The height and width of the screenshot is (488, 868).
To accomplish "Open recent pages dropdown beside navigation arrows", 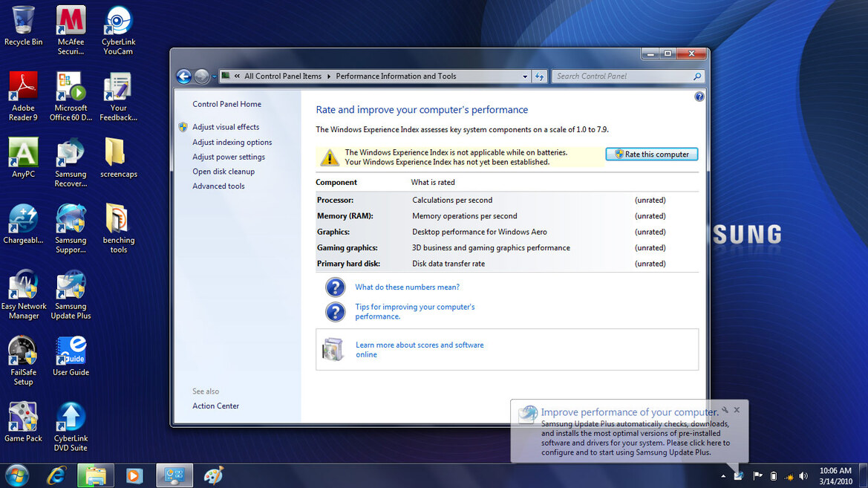I will click(215, 77).
